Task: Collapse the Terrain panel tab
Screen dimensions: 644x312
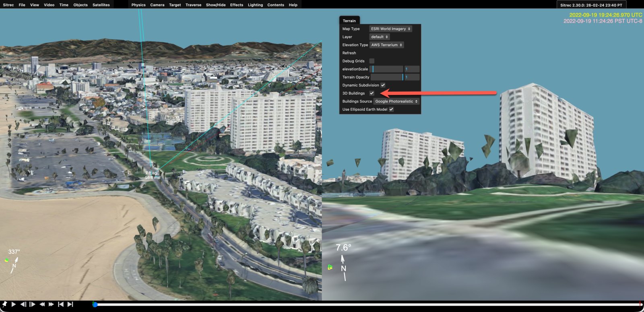Action: pyautogui.click(x=349, y=21)
